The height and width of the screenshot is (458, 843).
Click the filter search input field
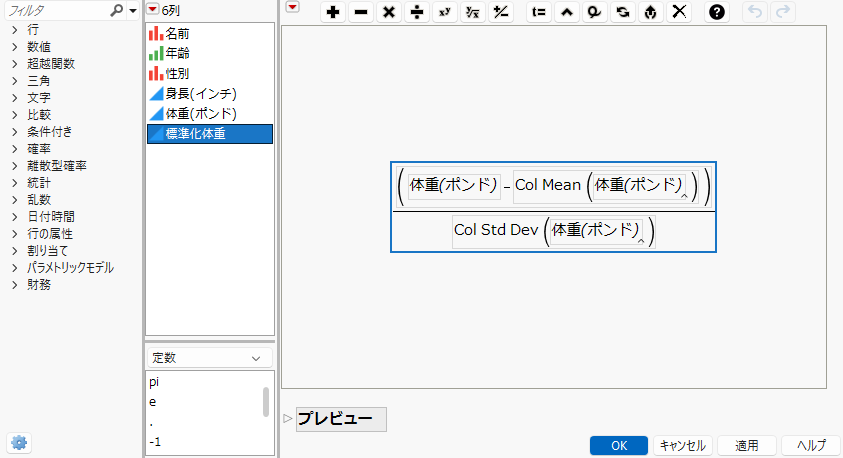pos(56,10)
